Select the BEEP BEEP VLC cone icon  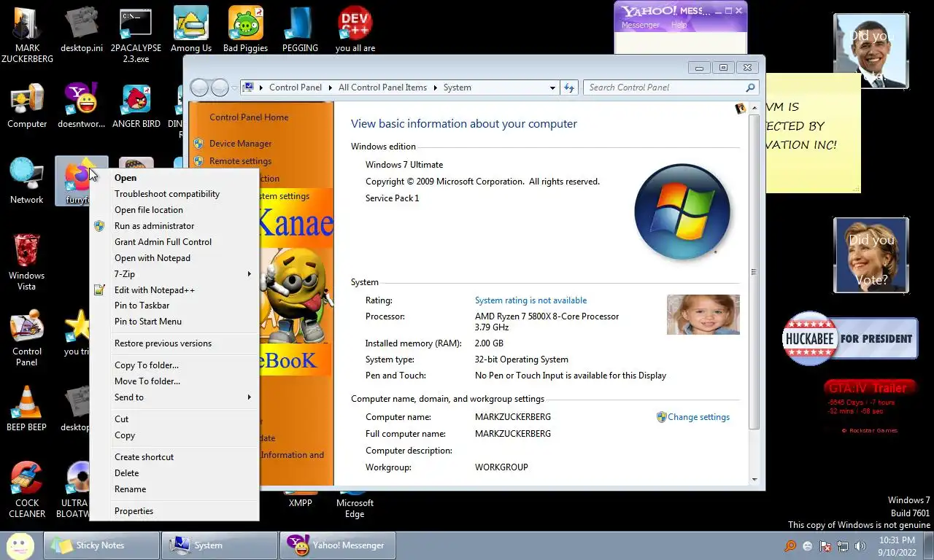point(27,408)
